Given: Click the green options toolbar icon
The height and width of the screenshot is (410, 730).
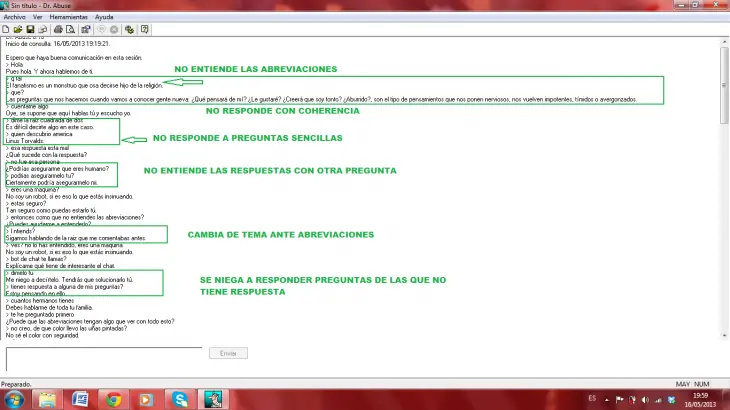Looking at the screenshot, I should pos(129,29).
